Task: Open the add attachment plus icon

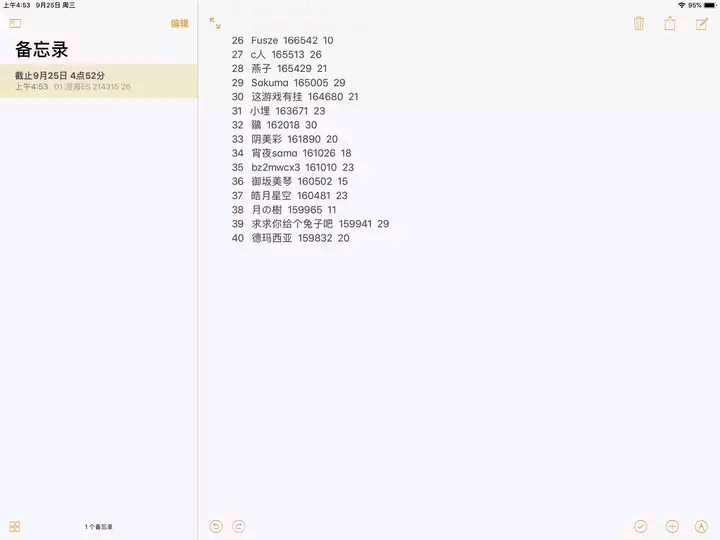Action: pyautogui.click(x=672, y=526)
